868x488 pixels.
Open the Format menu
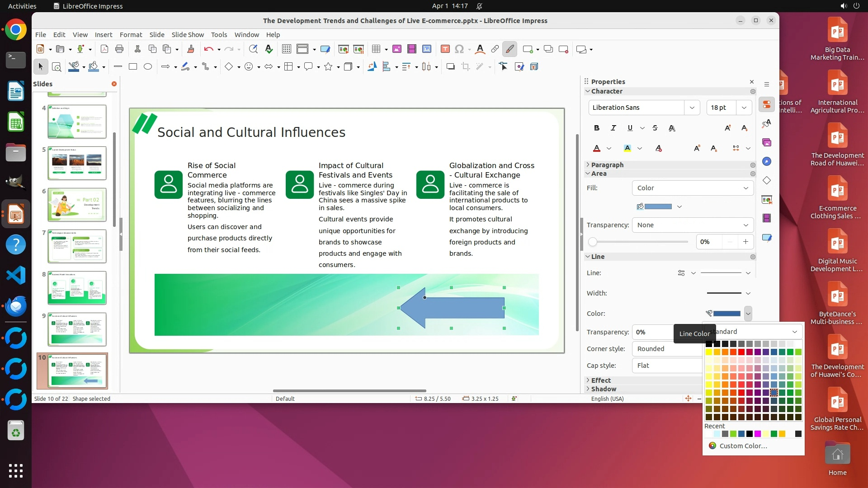pyautogui.click(x=131, y=35)
